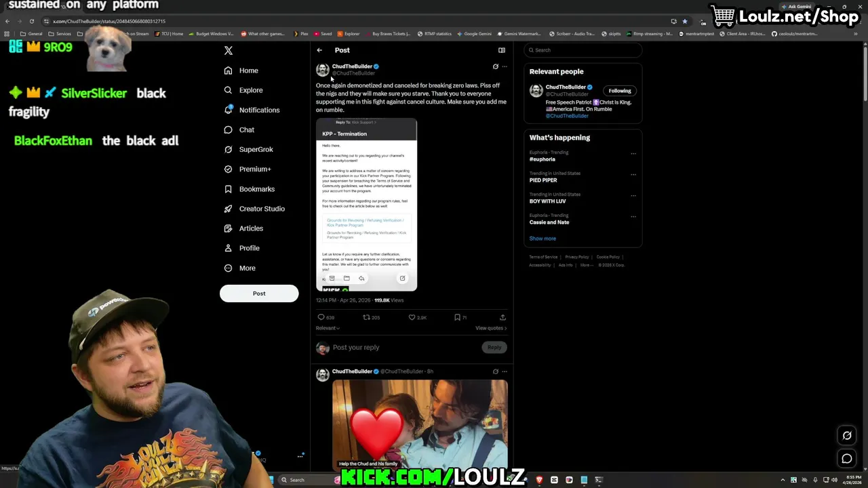Open the three-dot menu on second post
868x488 pixels.
[x=504, y=371]
